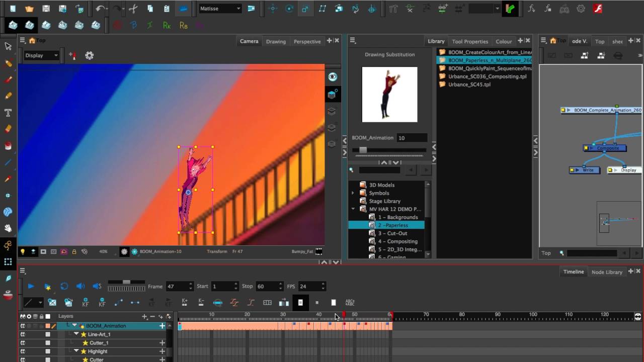Expand the Symbols library folder

pyautogui.click(x=353, y=193)
